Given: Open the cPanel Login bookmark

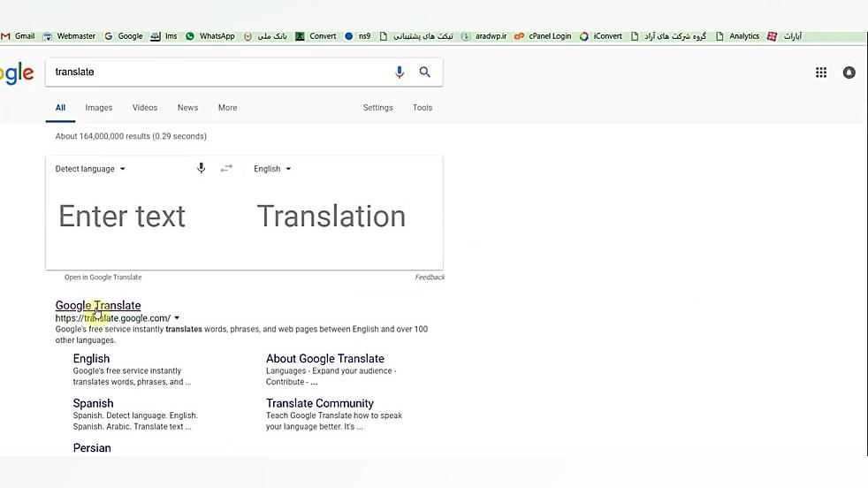Looking at the screenshot, I should (543, 36).
